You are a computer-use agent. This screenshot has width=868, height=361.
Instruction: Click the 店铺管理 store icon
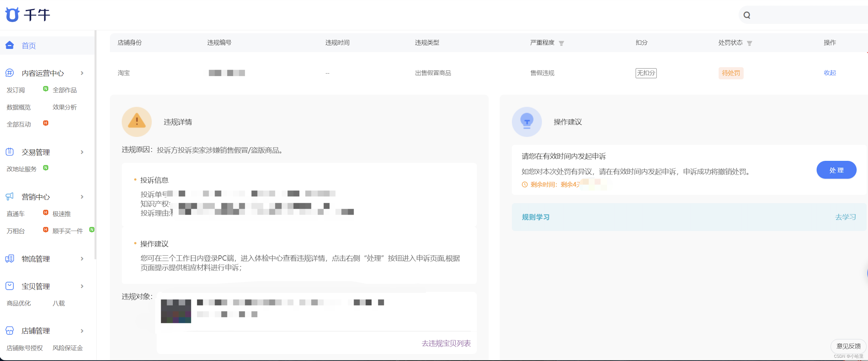10,331
